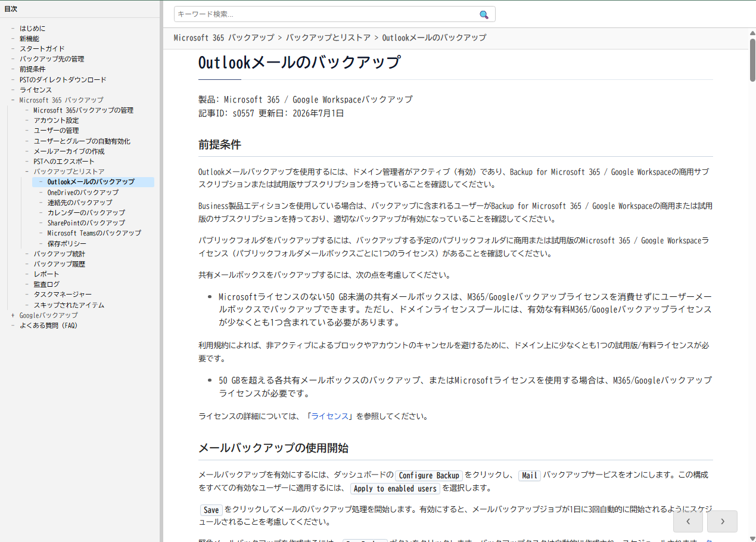Click the メールバックアップの使用開始 heading
This screenshot has width=756, height=542.
pos(273,448)
